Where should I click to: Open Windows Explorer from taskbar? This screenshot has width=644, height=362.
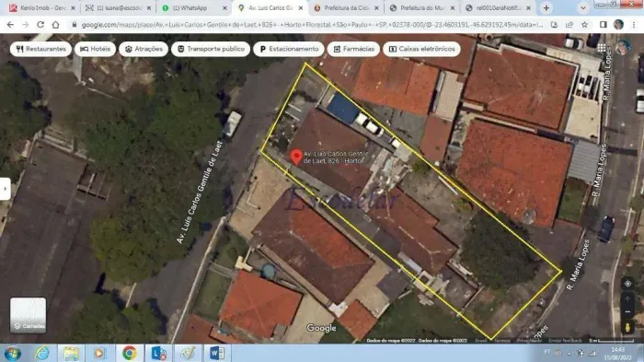71,354
